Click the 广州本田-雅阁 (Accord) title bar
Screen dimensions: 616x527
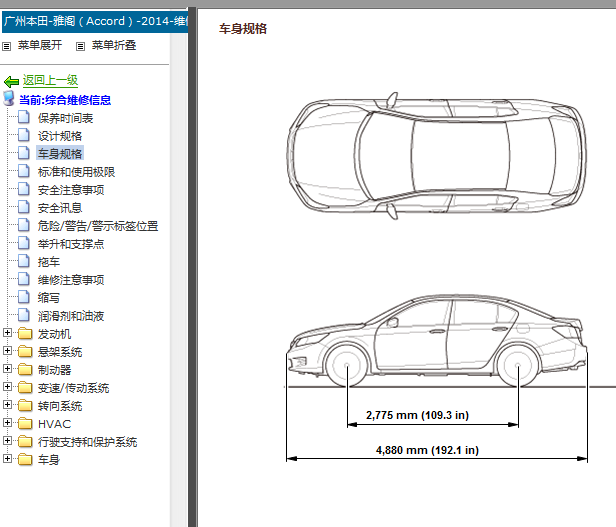(95, 22)
